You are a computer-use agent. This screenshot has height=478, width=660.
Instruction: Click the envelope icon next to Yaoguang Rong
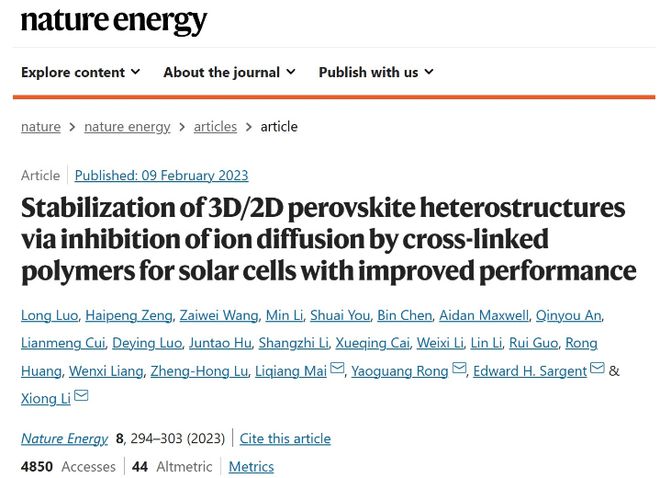459,368
